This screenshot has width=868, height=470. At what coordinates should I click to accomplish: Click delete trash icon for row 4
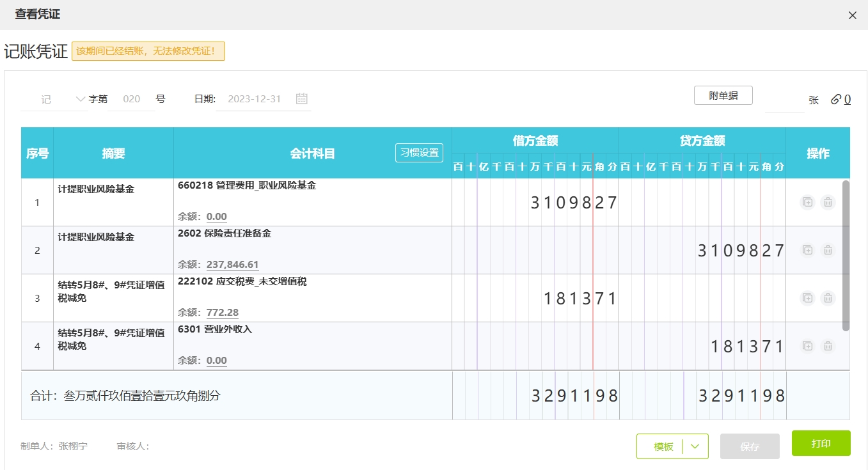tap(828, 346)
